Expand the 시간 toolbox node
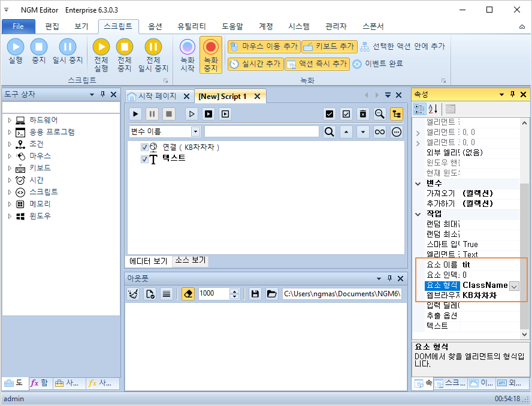532x406 pixels. (10, 180)
